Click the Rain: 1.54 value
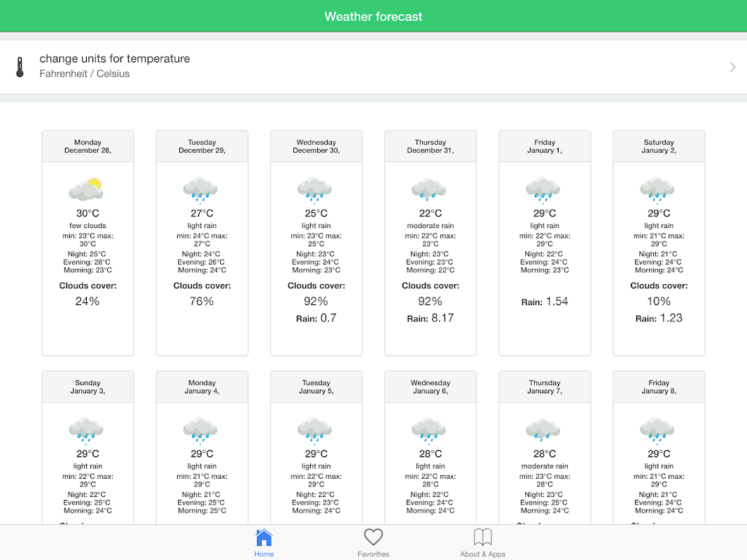747x560 pixels. tap(545, 302)
